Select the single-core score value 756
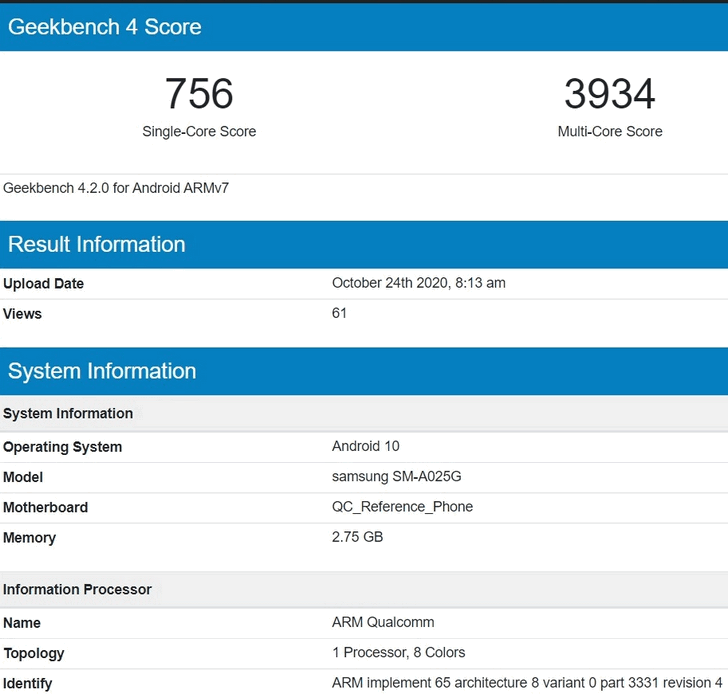728x698 pixels. (x=199, y=94)
